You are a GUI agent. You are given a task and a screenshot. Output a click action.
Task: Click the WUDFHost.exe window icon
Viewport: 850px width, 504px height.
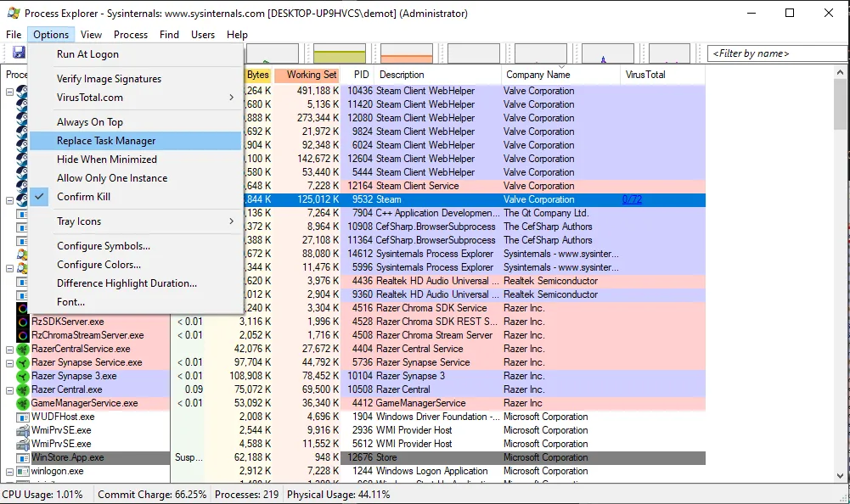(22, 417)
